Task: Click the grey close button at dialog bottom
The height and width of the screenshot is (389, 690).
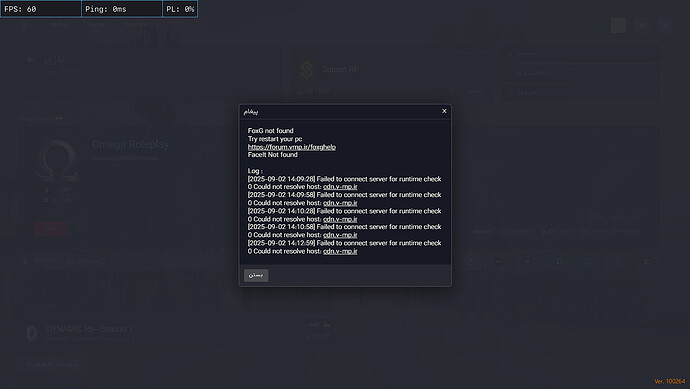Action: (256, 275)
